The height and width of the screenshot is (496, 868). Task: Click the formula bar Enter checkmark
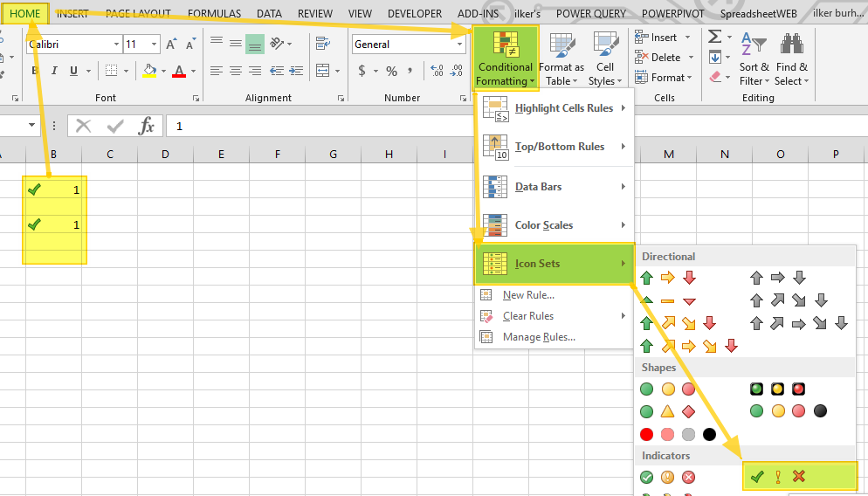tap(115, 127)
